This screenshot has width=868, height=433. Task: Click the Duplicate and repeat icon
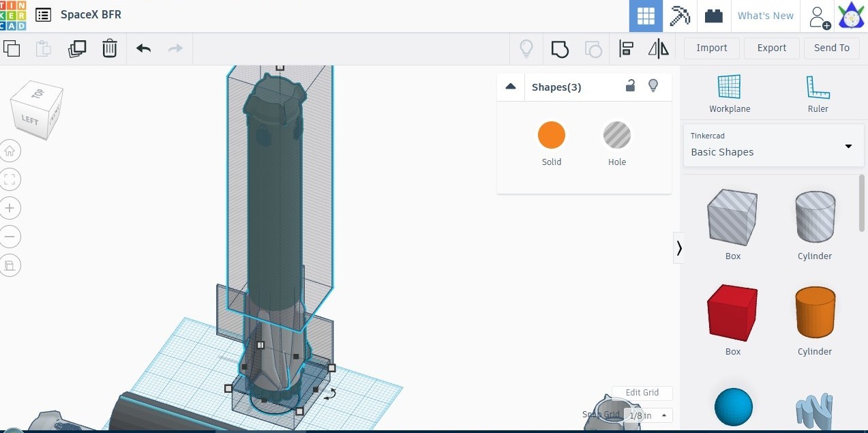[77, 48]
